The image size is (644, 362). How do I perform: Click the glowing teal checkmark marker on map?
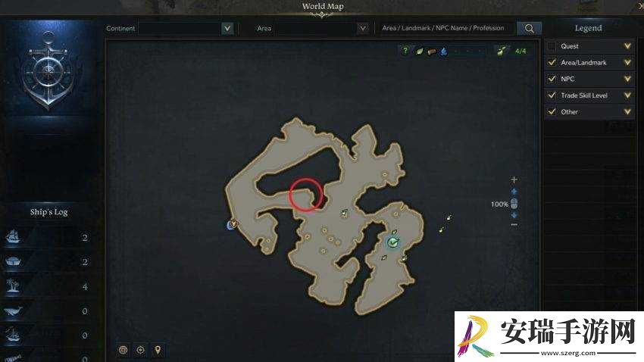[393, 242]
